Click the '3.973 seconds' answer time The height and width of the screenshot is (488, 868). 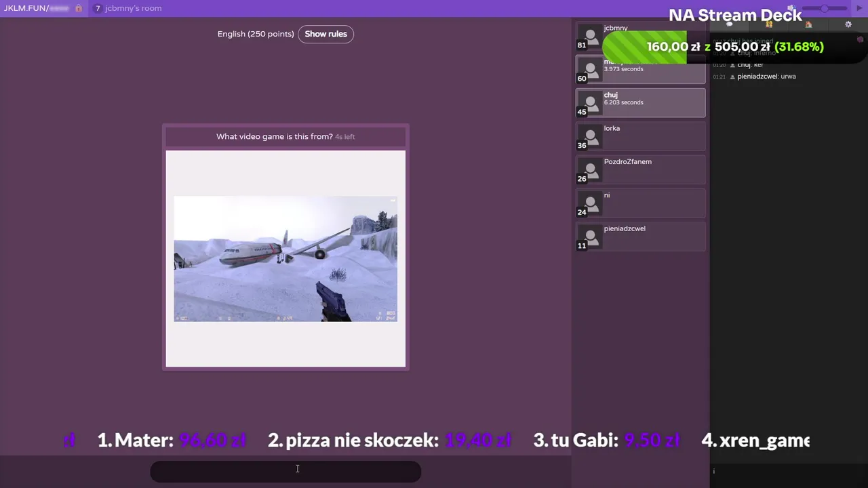pos(624,69)
